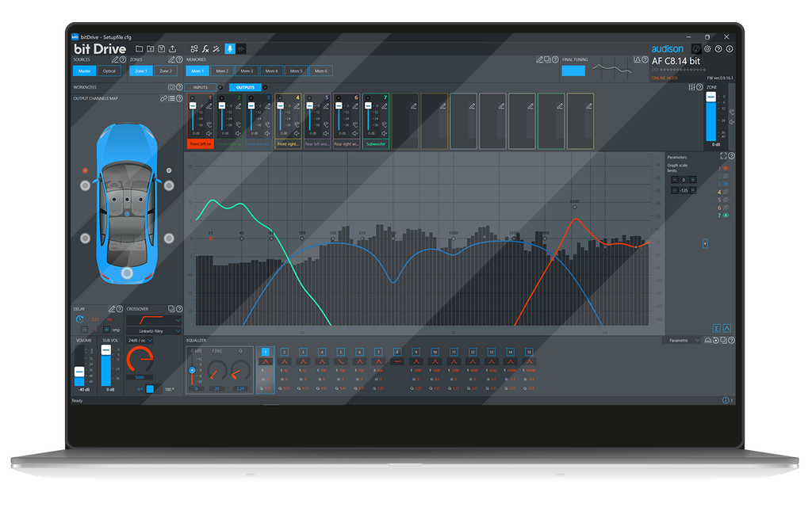
Task: Expand the 24dB/oc slope dropdown
Action: [140, 341]
